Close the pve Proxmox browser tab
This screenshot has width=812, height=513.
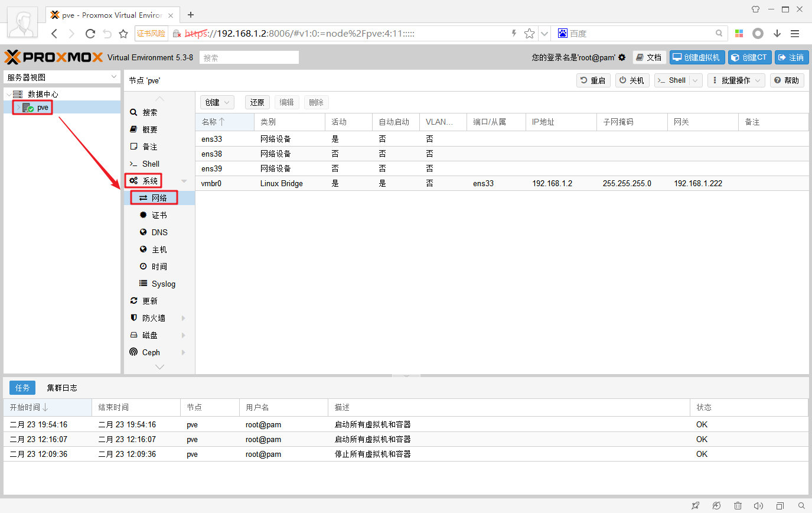click(x=172, y=15)
